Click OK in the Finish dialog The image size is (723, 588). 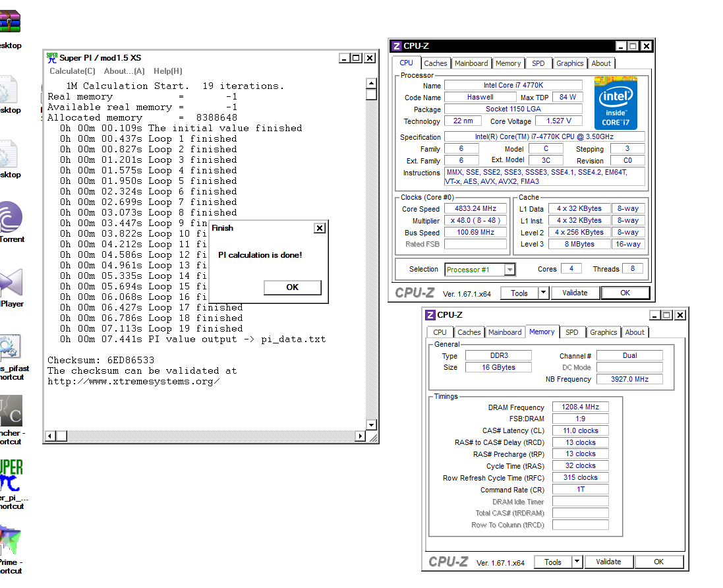click(x=293, y=287)
